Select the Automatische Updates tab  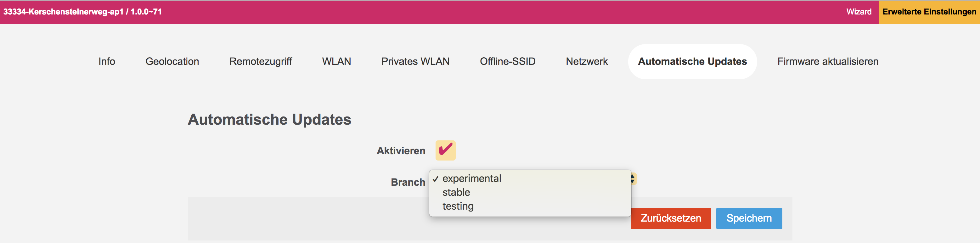point(692,62)
